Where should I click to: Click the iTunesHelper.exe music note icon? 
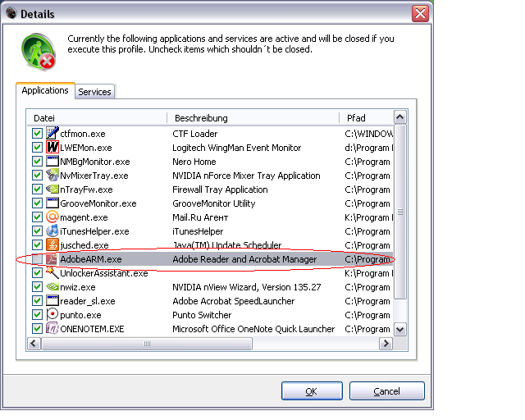pos(52,231)
